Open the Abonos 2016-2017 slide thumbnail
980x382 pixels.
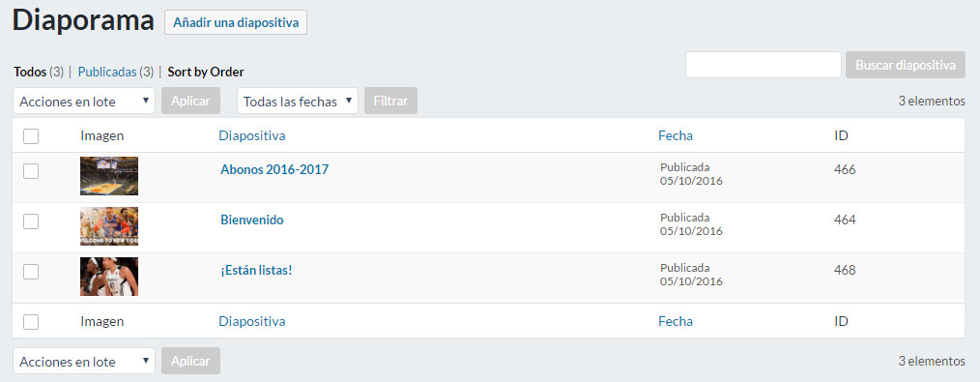pyautogui.click(x=109, y=176)
